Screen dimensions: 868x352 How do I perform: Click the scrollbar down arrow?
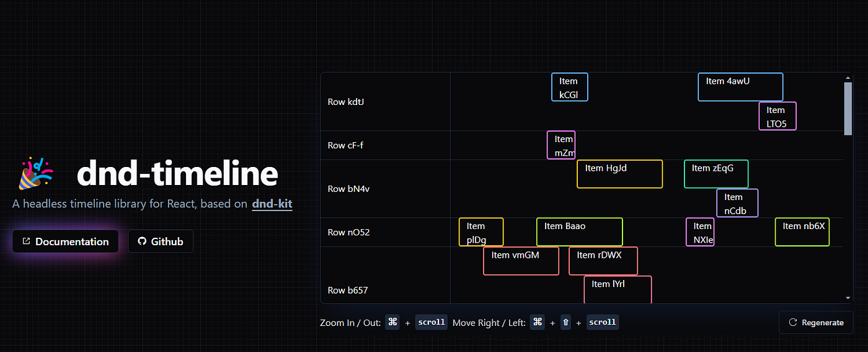848,299
